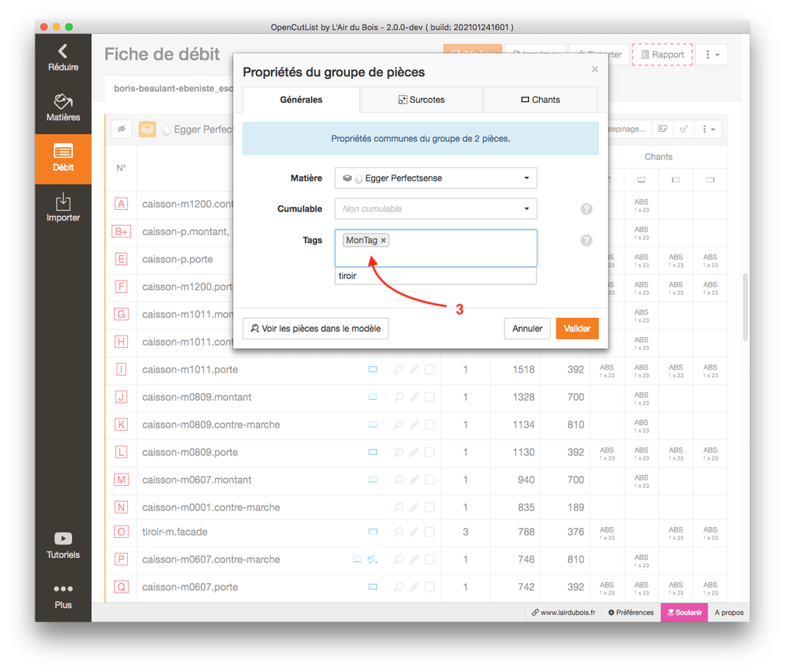Click the help icon next to Cumulable
Image resolution: width=785 pixels, height=672 pixels.
click(586, 209)
